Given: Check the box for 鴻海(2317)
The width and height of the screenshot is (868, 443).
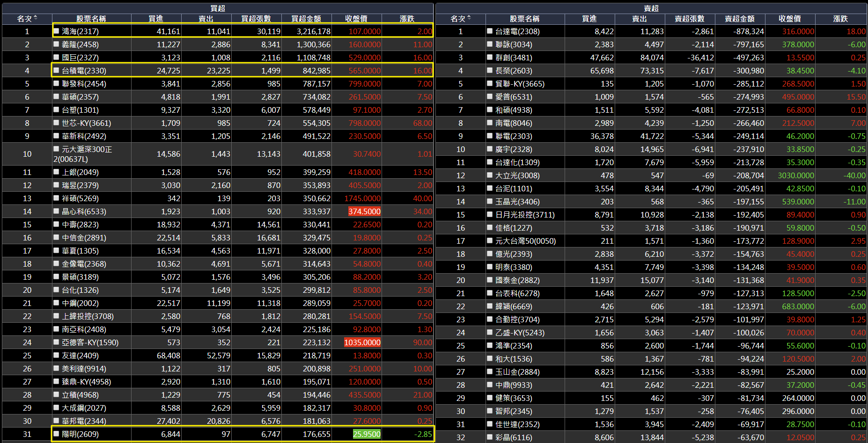Looking at the screenshot, I should (56, 31).
